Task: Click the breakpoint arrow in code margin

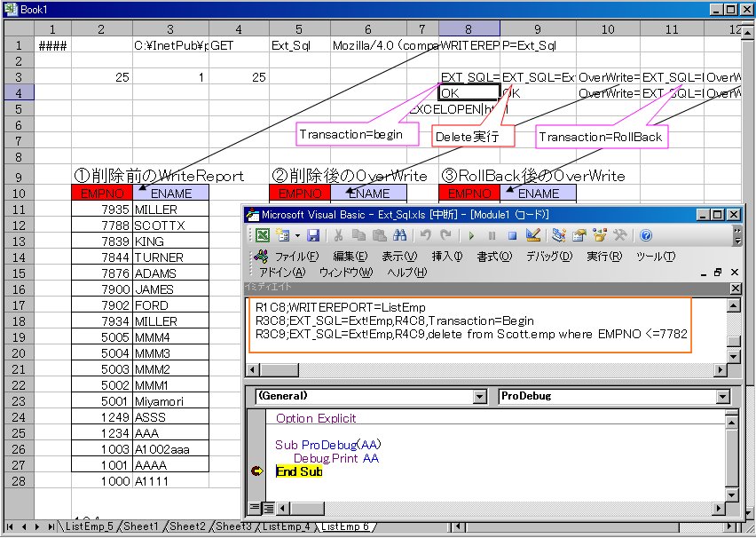Action: 257,471
